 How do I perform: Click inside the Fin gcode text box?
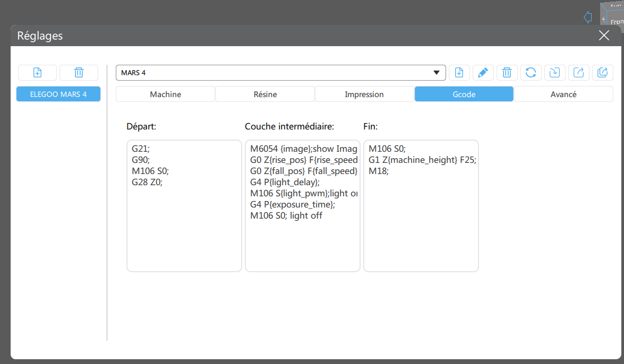point(421,206)
